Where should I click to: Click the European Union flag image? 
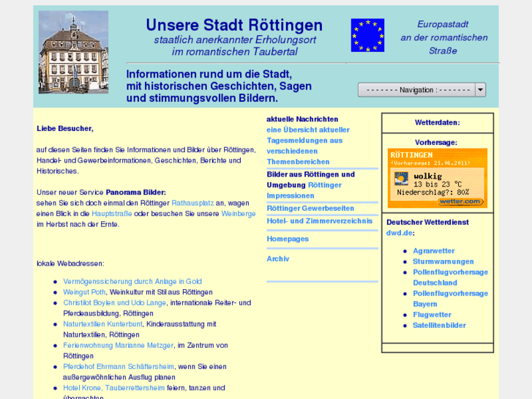click(367, 35)
